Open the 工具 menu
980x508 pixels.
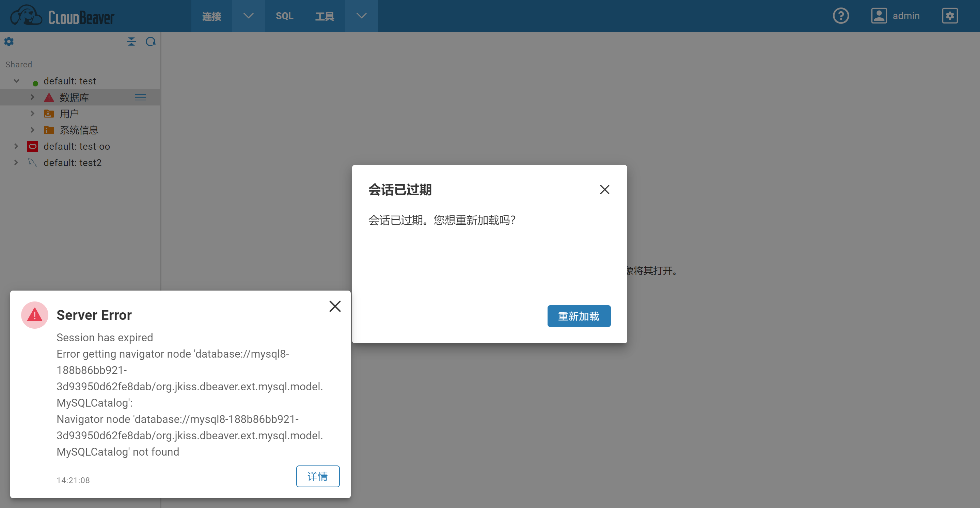[x=325, y=16]
